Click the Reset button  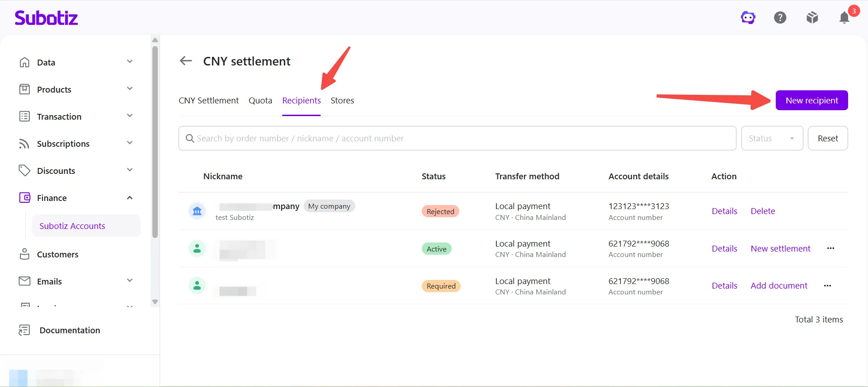(x=827, y=138)
